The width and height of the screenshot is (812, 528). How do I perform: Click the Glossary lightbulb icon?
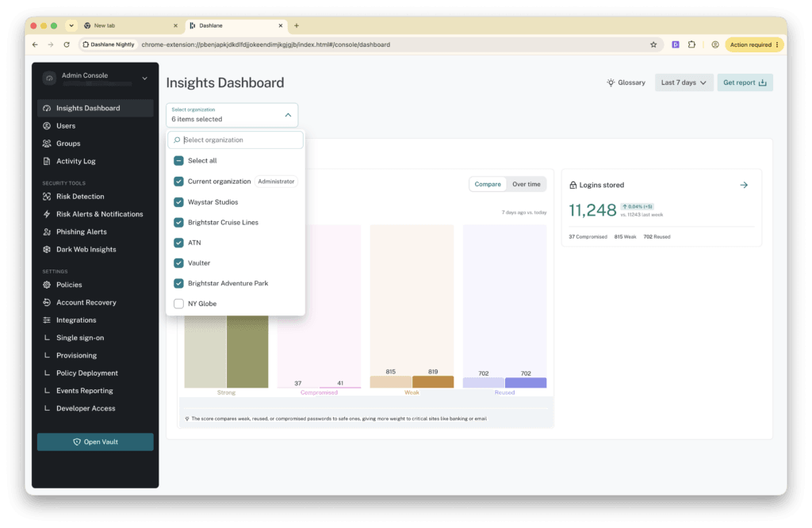tap(611, 82)
